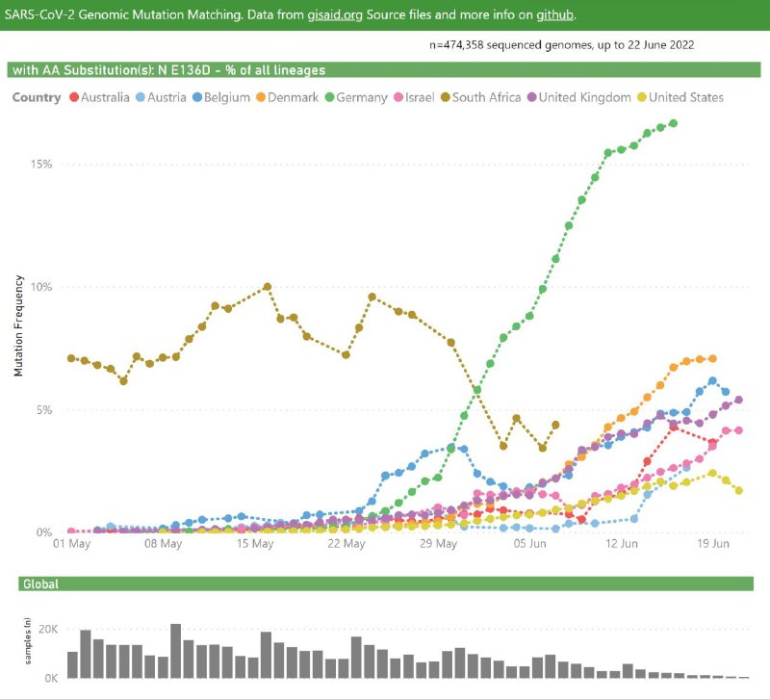Click the purple United Kingdom legend dot
The width and height of the screenshot is (770, 700).
[x=532, y=97]
